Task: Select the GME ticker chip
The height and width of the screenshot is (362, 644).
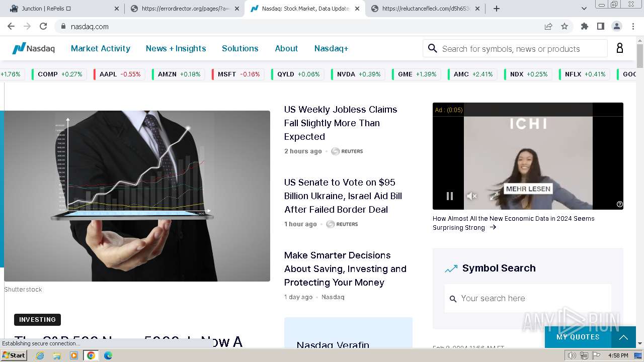Action: click(417, 74)
